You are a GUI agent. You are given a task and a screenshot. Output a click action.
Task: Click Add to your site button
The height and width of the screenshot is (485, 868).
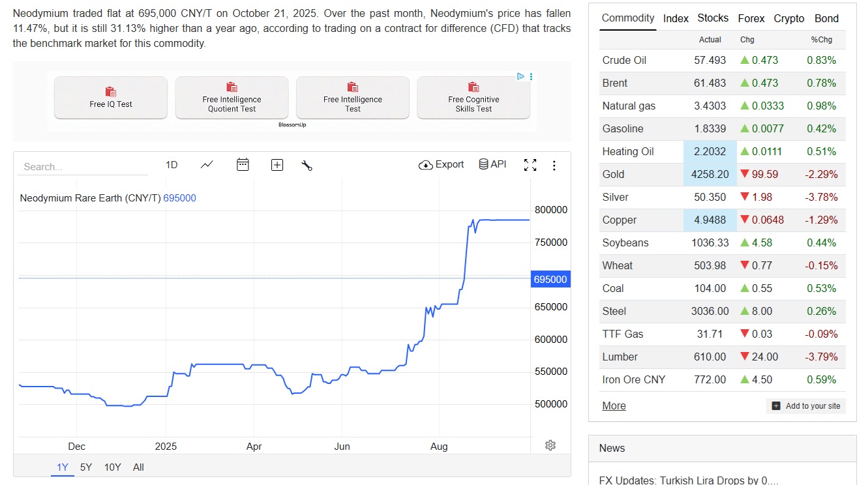806,406
